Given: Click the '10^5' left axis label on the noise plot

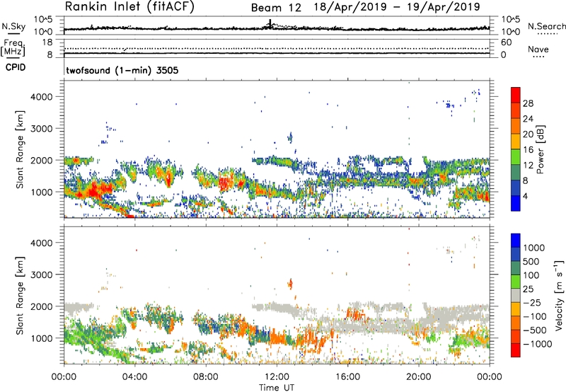Looking at the screenshot, I should 43,20.
